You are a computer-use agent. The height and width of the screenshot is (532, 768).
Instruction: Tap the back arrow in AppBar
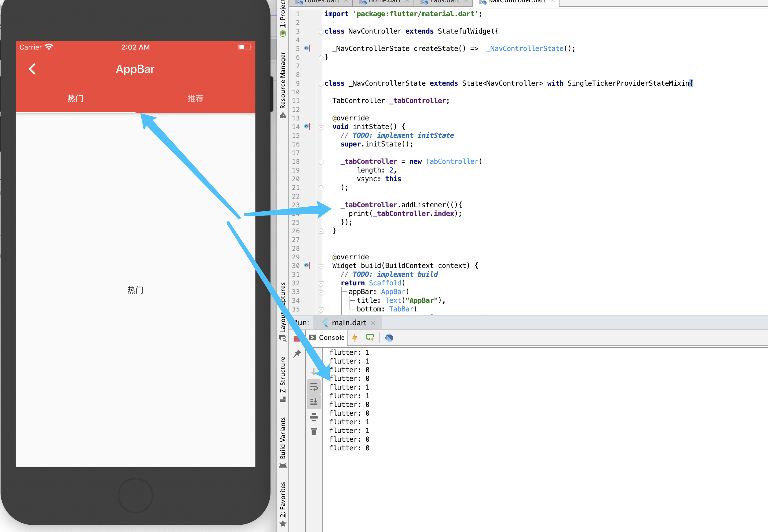click(32, 69)
